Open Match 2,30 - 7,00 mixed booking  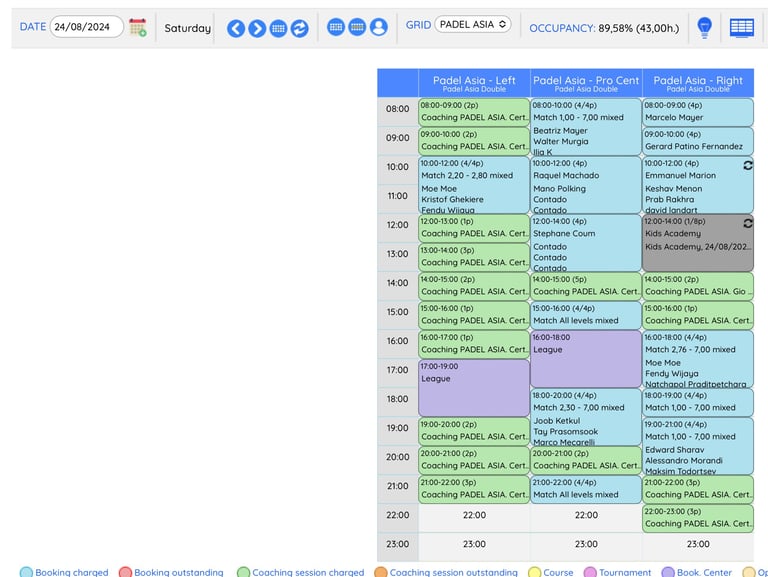586,417
